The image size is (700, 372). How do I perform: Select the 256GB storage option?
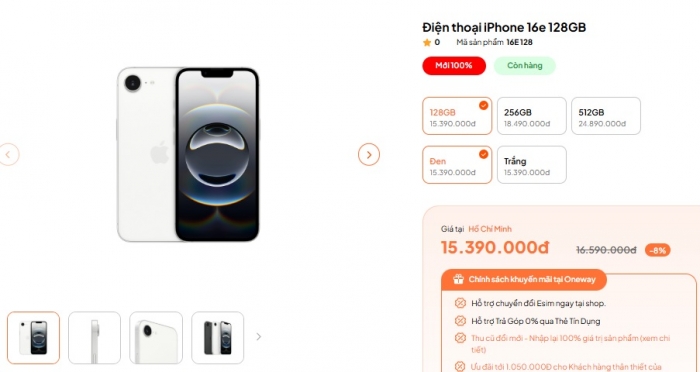click(x=532, y=116)
